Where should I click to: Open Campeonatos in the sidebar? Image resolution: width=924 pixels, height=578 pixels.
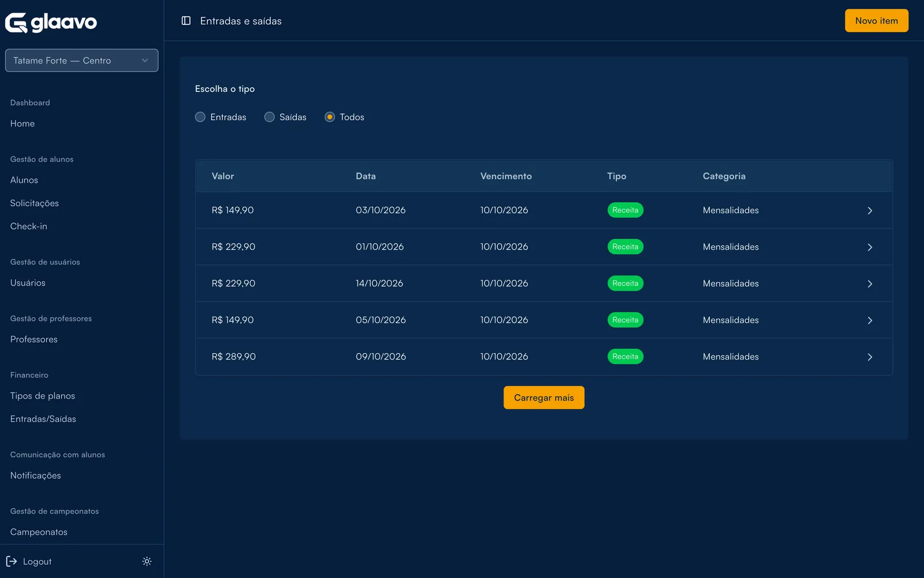(x=39, y=532)
